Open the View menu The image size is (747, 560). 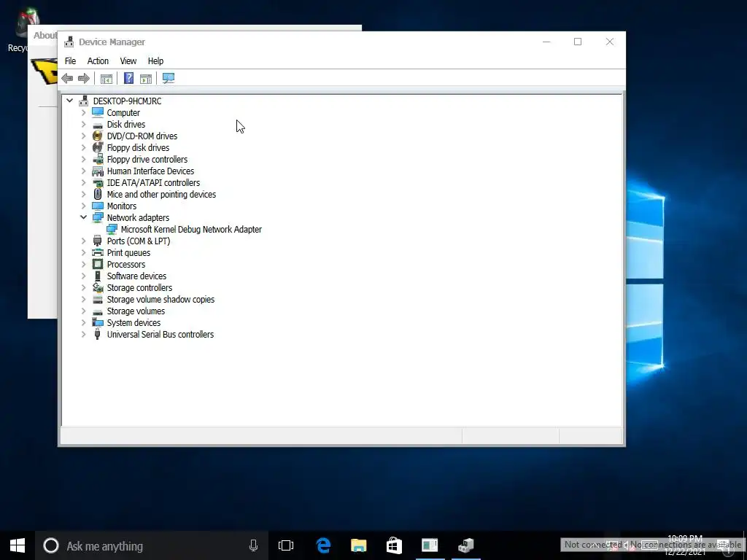[x=128, y=61]
